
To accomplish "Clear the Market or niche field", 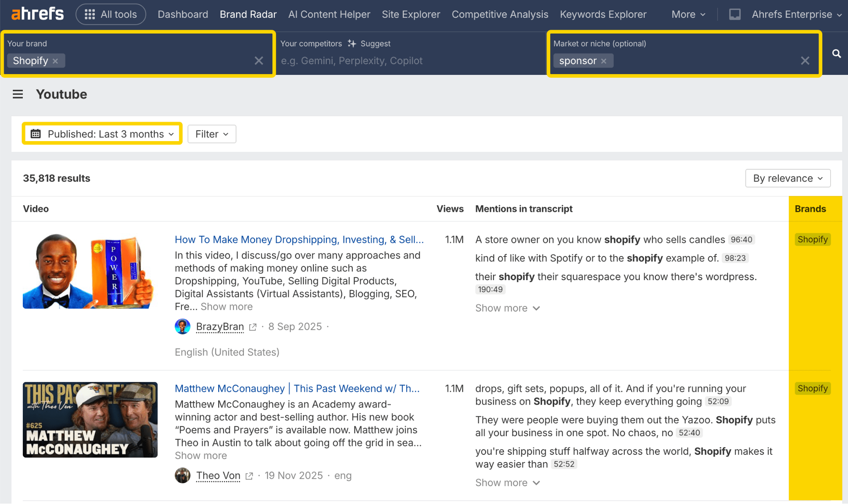I will pyautogui.click(x=805, y=61).
